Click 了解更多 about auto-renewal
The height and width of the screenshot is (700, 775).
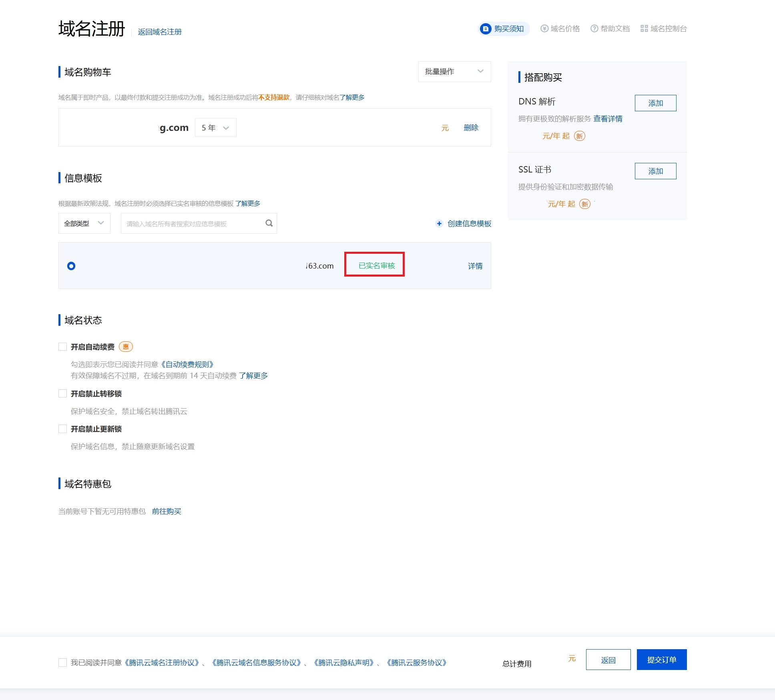[x=253, y=375]
